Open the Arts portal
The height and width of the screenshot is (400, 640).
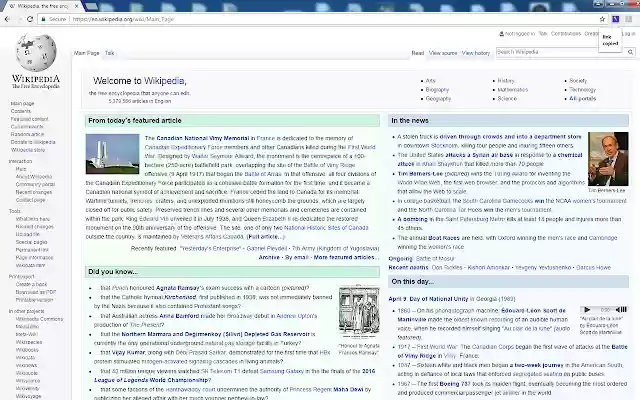tap(431, 81)
